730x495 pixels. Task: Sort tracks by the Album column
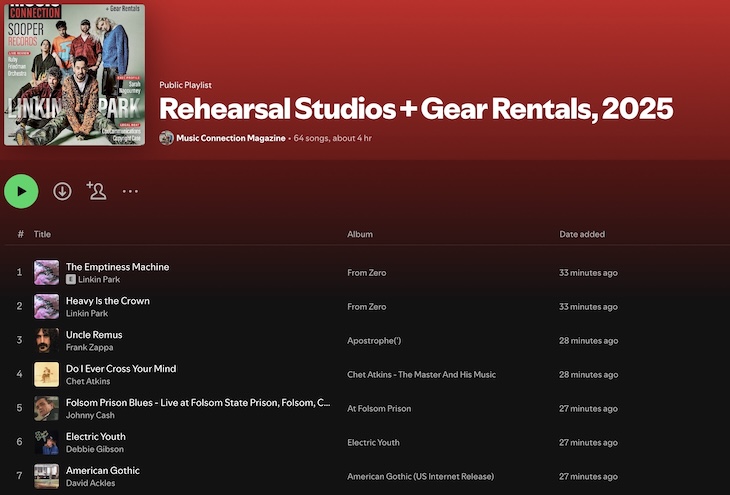360,234
